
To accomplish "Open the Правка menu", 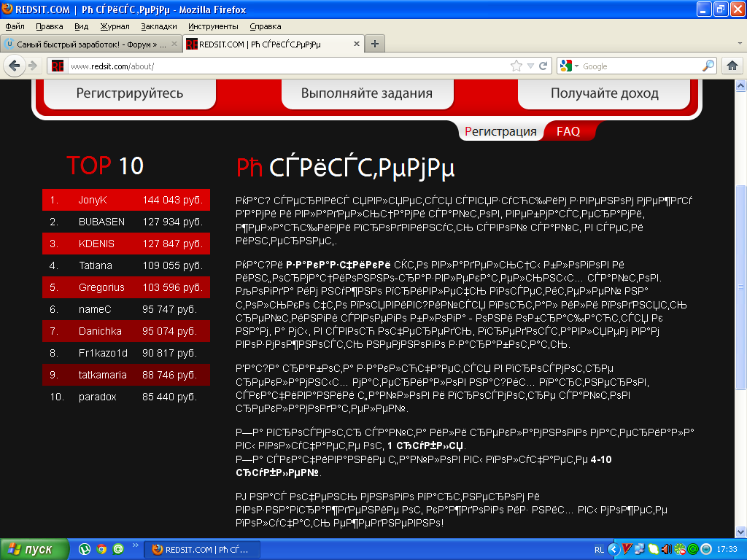I will pos(50,26).
